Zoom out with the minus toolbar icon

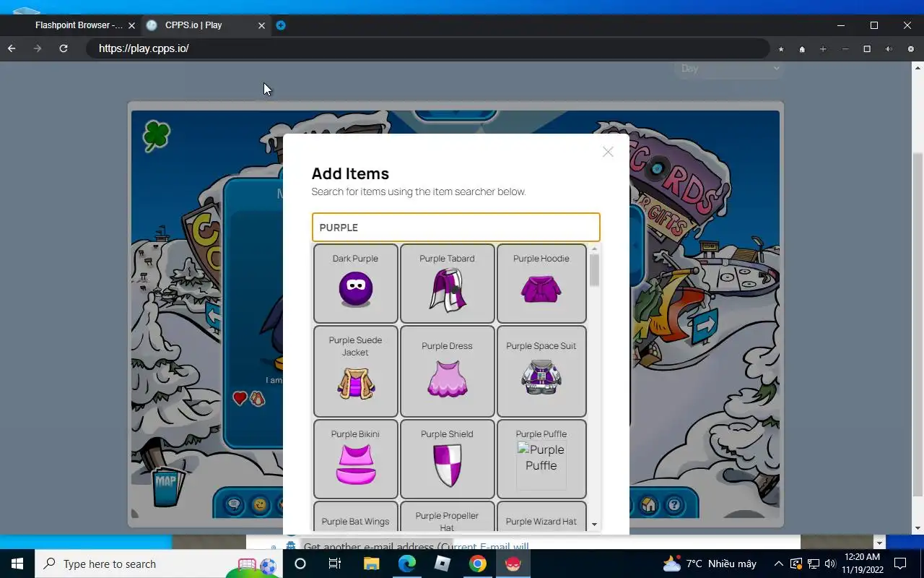[x=845, y=49]
